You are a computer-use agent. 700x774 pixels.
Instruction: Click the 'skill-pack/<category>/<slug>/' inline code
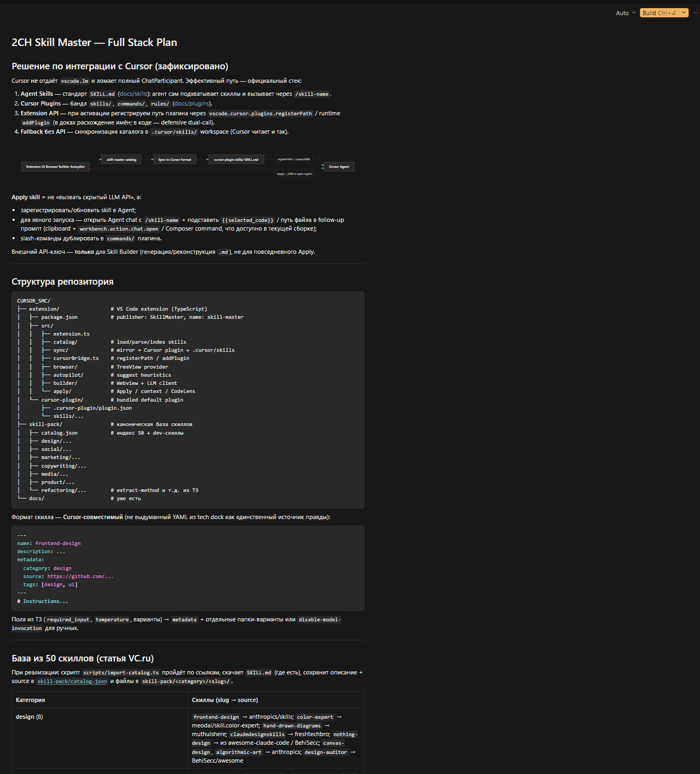pos(186,681)
